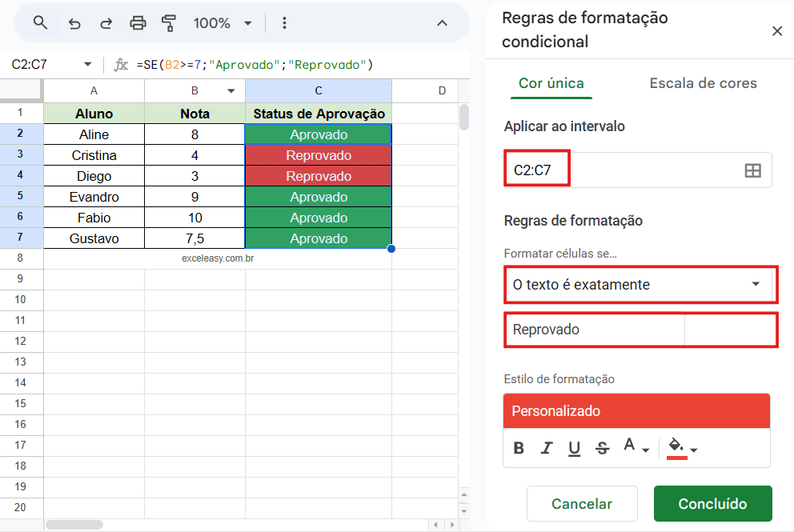Screen dimensions: 794x532
Task: Select the 'Cor única' tab
Action: [x=551, y=82]
